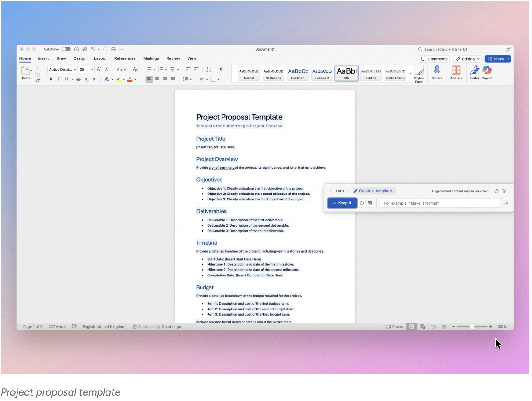Show paragraph marks with the pilcrow icon

coord(221,69)
